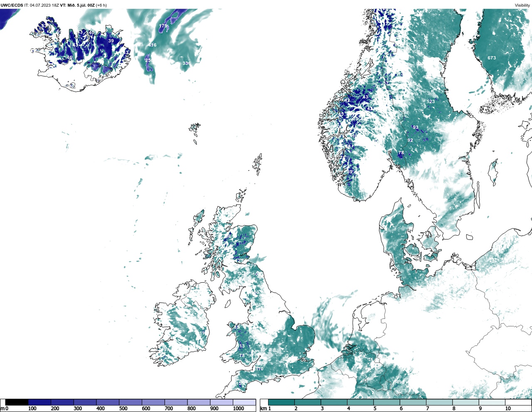Click the 600–700 m legend swatch

(x=153, y=402)
